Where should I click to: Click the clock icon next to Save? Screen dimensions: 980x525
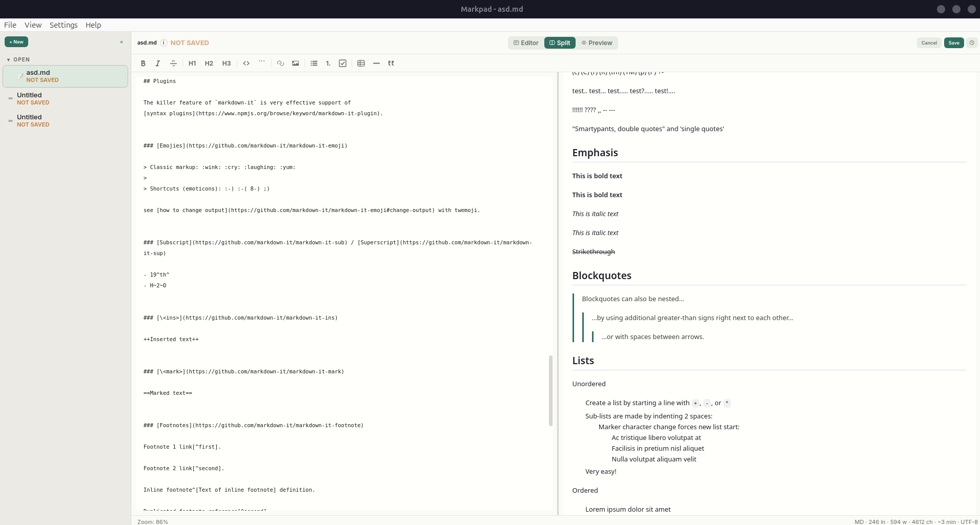[972, 43]
